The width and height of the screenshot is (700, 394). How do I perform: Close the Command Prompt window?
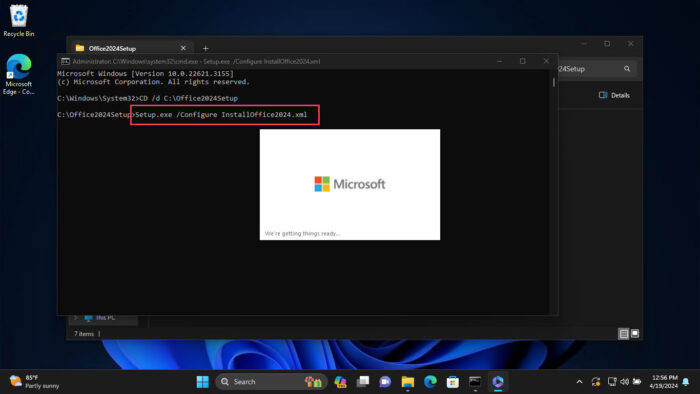coord(546,61)
